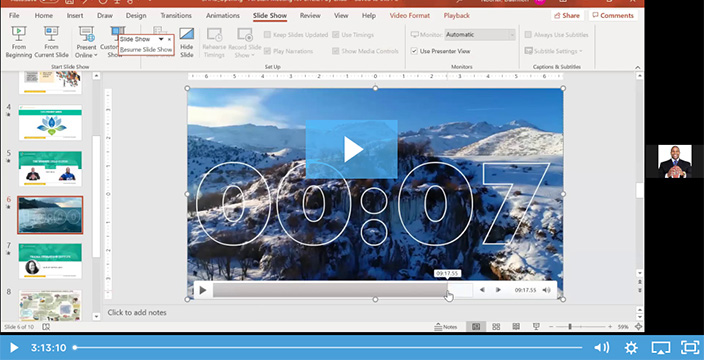The height and width of the screenshot is (360, 704).
Task: Disable Use Presenter View checkbox
Action: pyautogui.click(x=414, y=51)
